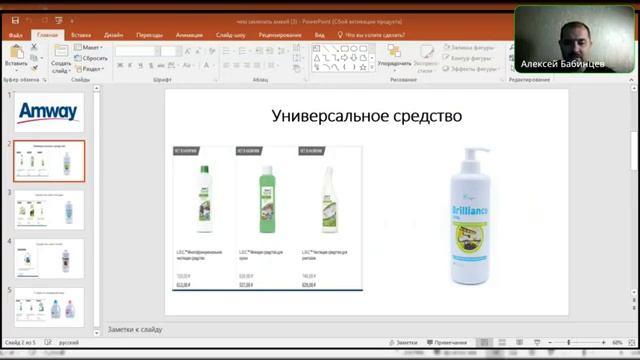Open Заливка фигуры (Shape Fill) dropdown
This screenshot has width=640, height=360.
(x=469, y=47)
